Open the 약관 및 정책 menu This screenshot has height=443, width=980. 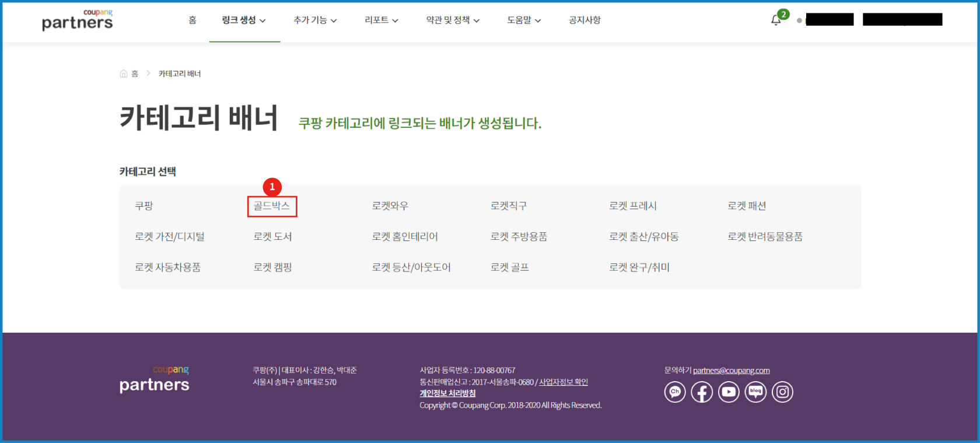pos(453,20)
